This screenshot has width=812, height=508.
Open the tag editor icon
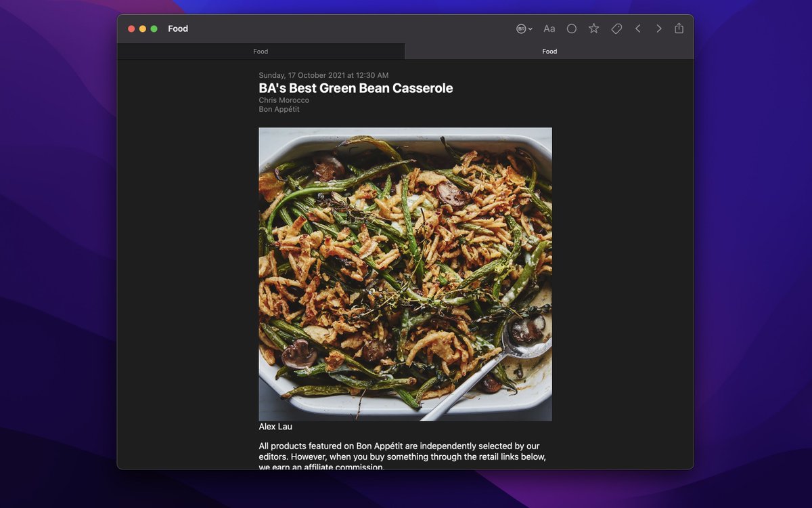pyautogui.click(x=616, y=28)
